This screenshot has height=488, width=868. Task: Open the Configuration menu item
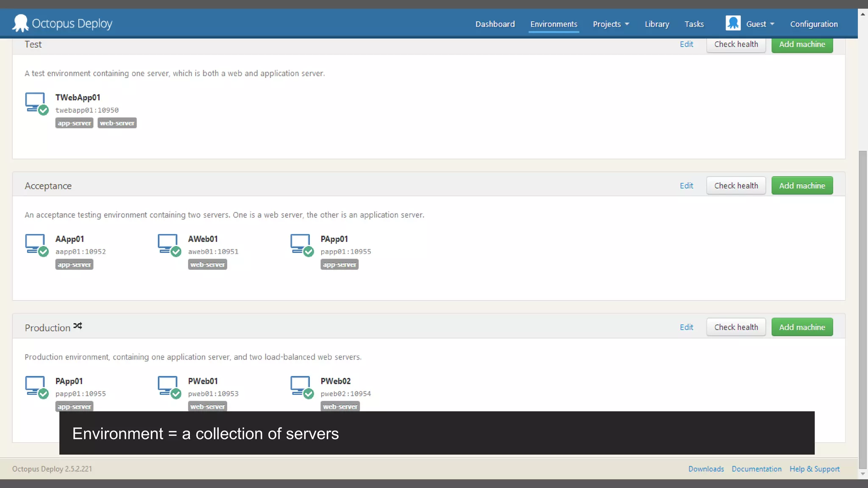click(813, 24)
